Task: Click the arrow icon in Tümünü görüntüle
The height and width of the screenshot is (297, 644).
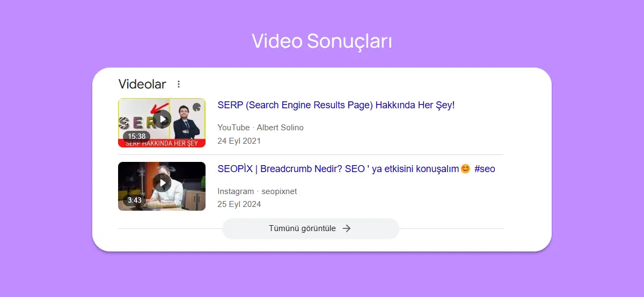Action: (x=347, y=228)
